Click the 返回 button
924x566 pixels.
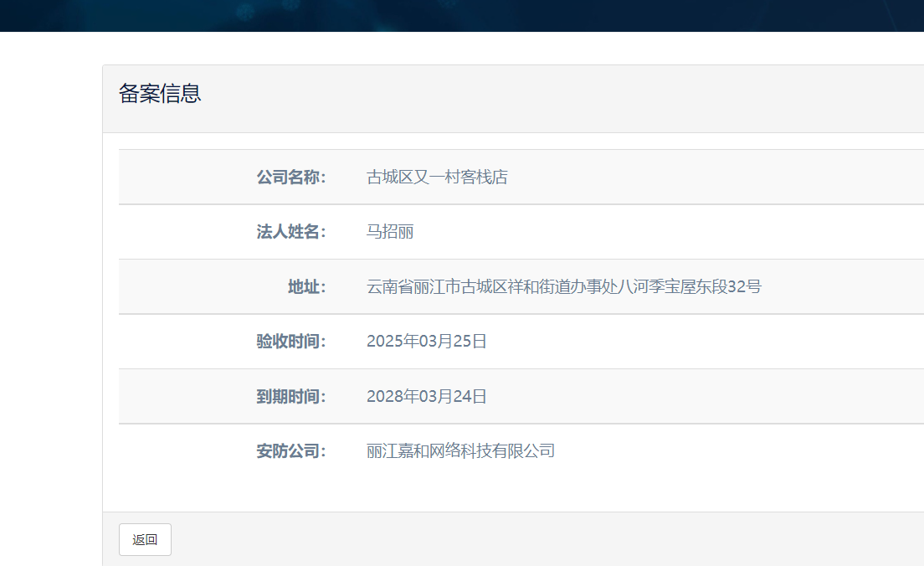coord(145,540)
